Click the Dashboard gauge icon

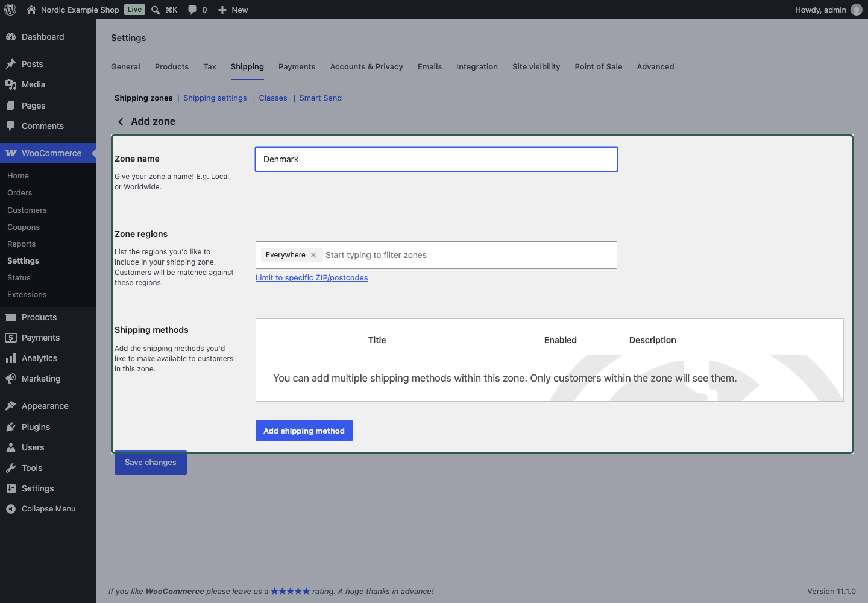[11, 37]
